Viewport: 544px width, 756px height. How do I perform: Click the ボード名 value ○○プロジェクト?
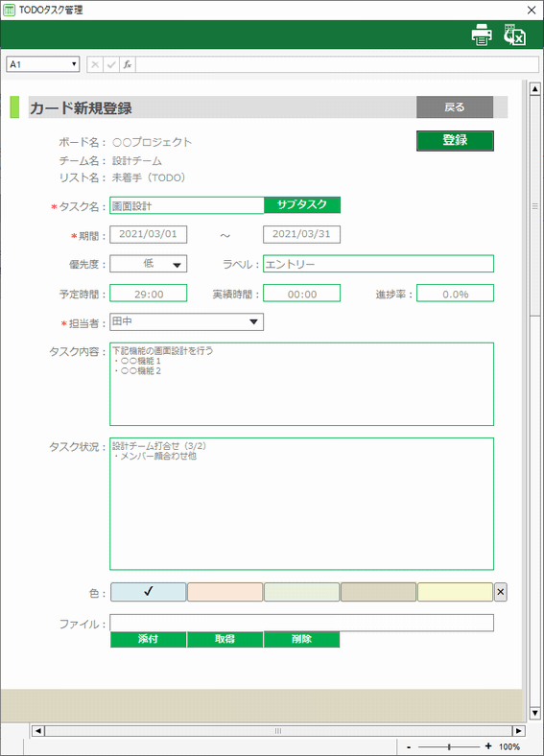pos(152,142)
